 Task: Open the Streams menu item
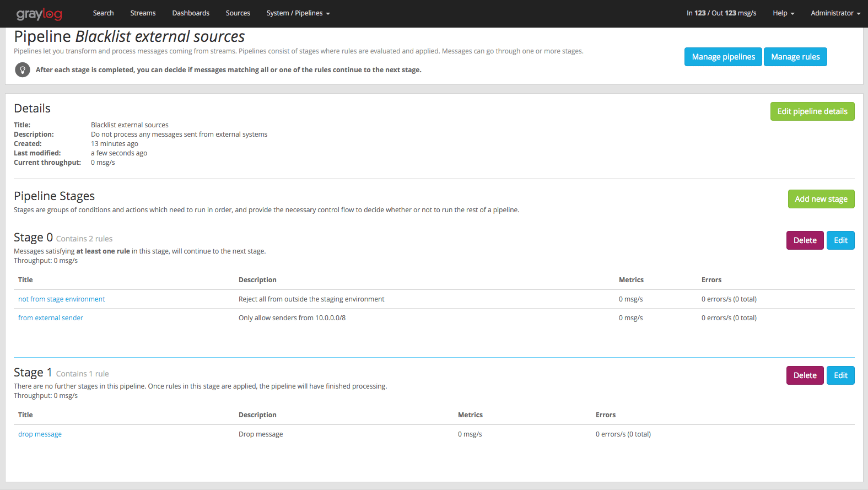pyautogui.click(x=143, y=13)
